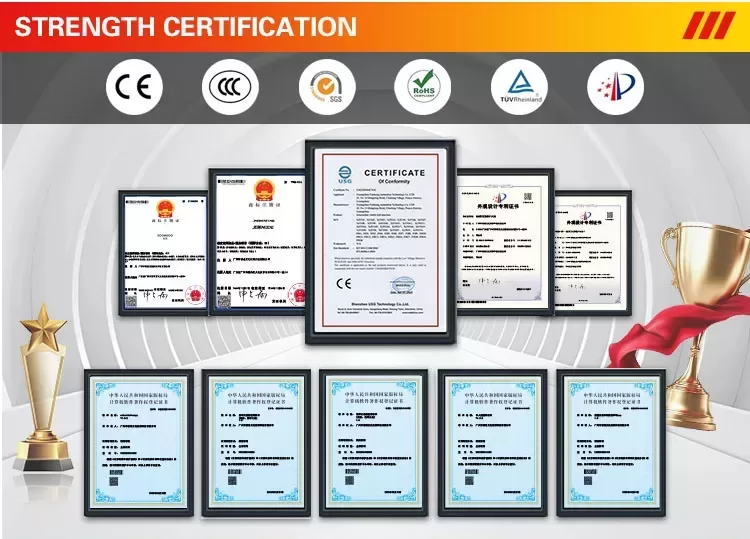Click the blue stamp on the conformity certificate
The width and height of the screenshot is (750, 539).
point(402,285)
